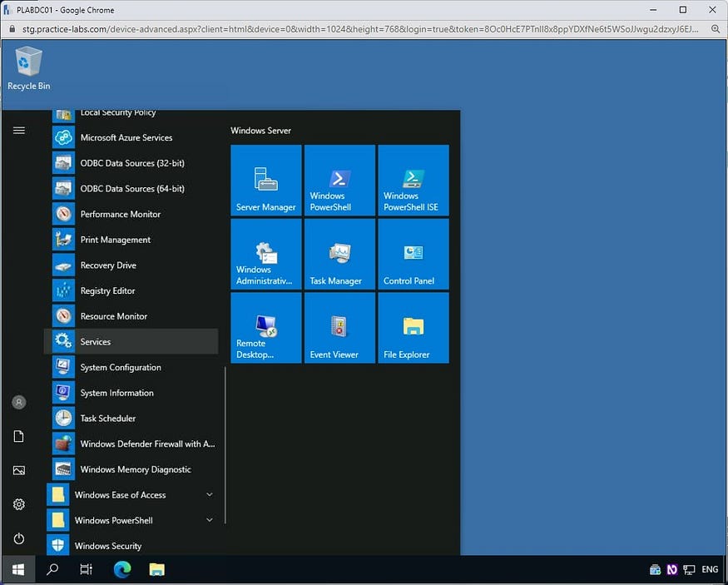728x585 pixels.
Task: Open the Windows PowerShell ISE tile
Action: [414, 180]
